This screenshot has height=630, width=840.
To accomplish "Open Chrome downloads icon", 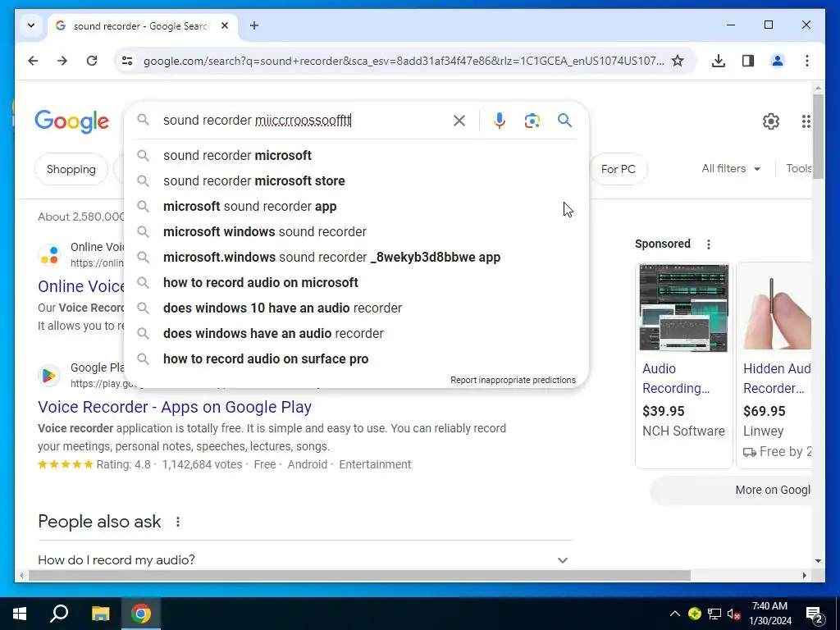I will (719, 61).
